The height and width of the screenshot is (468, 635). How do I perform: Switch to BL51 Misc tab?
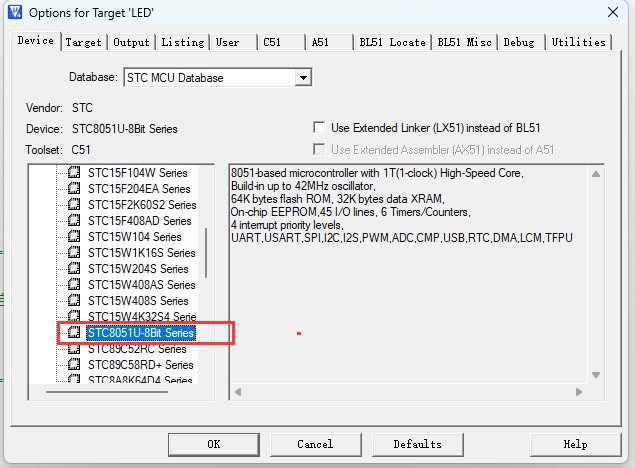pos(464,42)
